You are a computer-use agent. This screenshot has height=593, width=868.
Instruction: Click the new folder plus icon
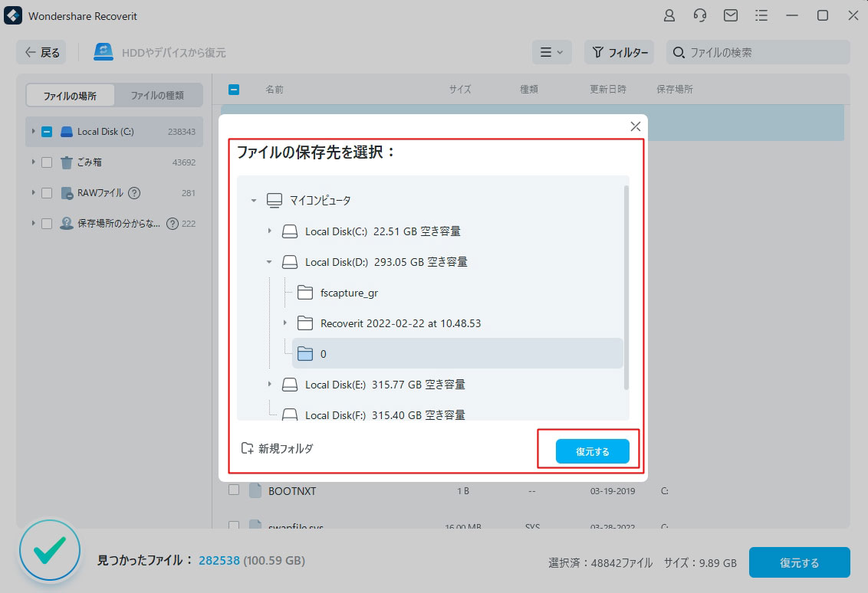[248, 448]
